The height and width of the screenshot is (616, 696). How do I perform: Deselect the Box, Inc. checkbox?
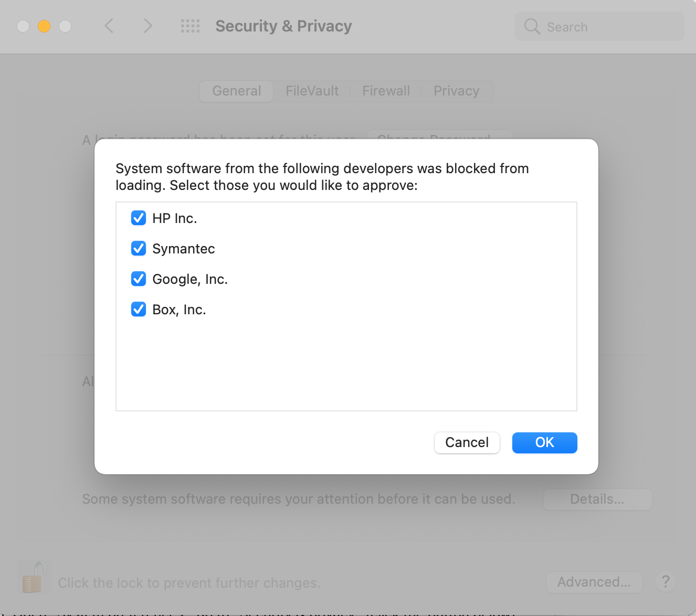pyautogui.click(x=139, y=309)
